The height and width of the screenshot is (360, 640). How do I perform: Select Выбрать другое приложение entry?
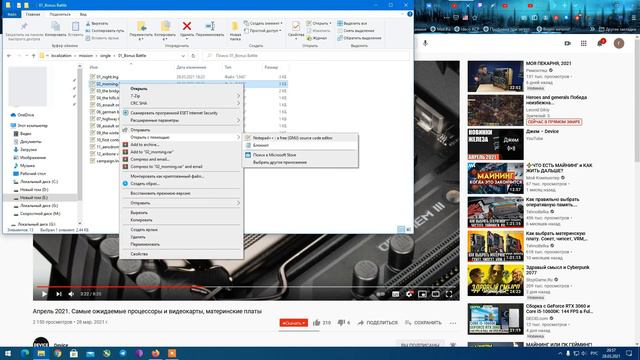(x=301, y=162)
